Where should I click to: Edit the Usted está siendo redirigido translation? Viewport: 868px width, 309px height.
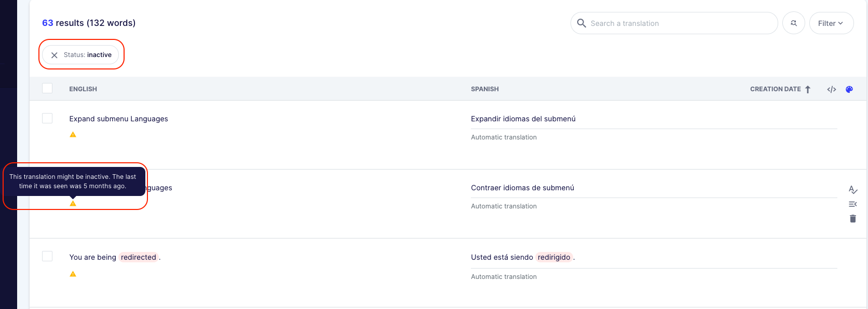[x=522, y=257]
